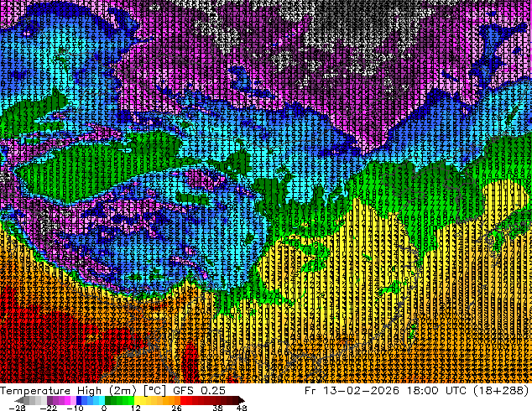The image size is (532, 411).
Task: Click the '48' legend scale value
Action: 242,408
